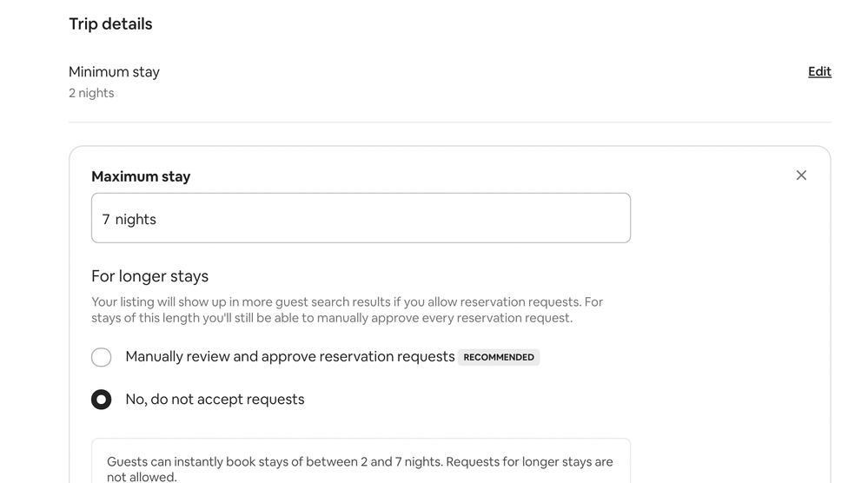Click the "2 nights" minimum stay value
This screenshot has height=483, width=868.
[x=91, y=93]
